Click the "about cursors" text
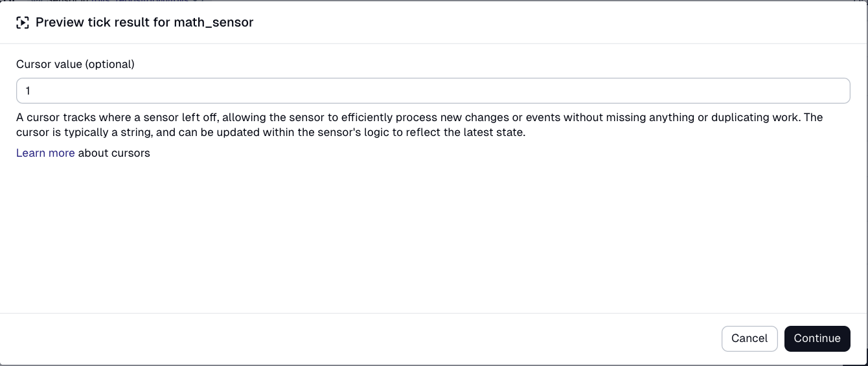This screenshot has height=366, width=868. 114,153
